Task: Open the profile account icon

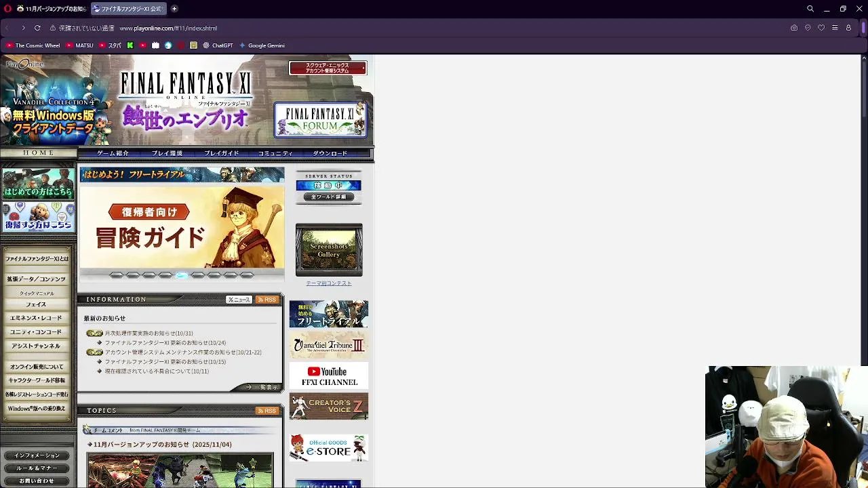Action: tap(848, 28)
